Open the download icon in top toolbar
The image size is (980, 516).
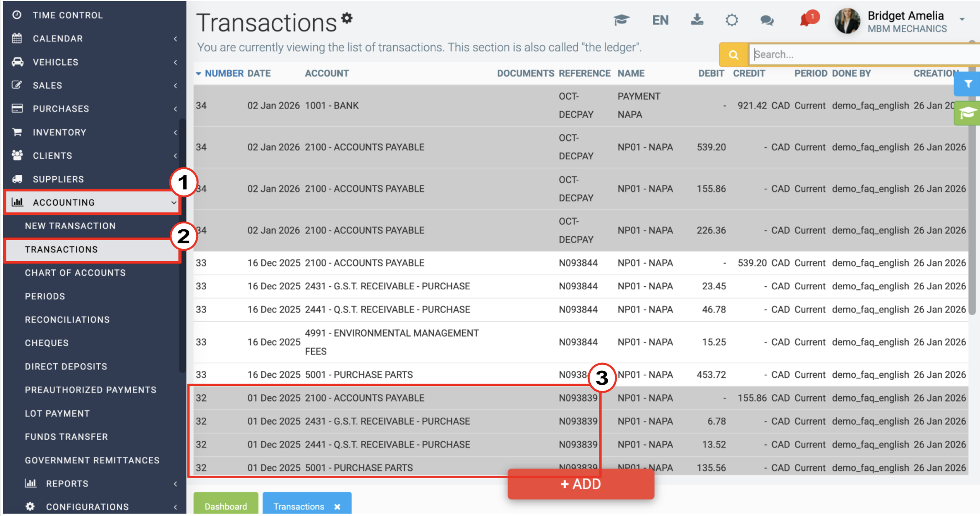point(697,19)
